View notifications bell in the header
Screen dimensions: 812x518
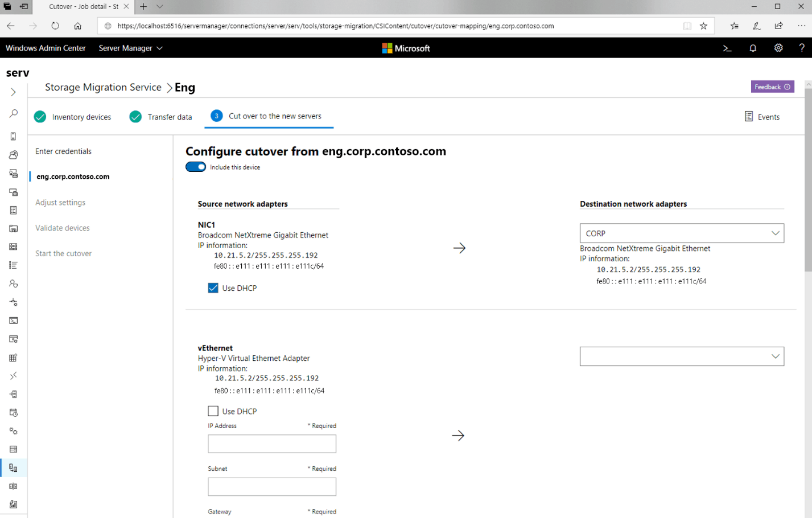click(x=753, y=48)
